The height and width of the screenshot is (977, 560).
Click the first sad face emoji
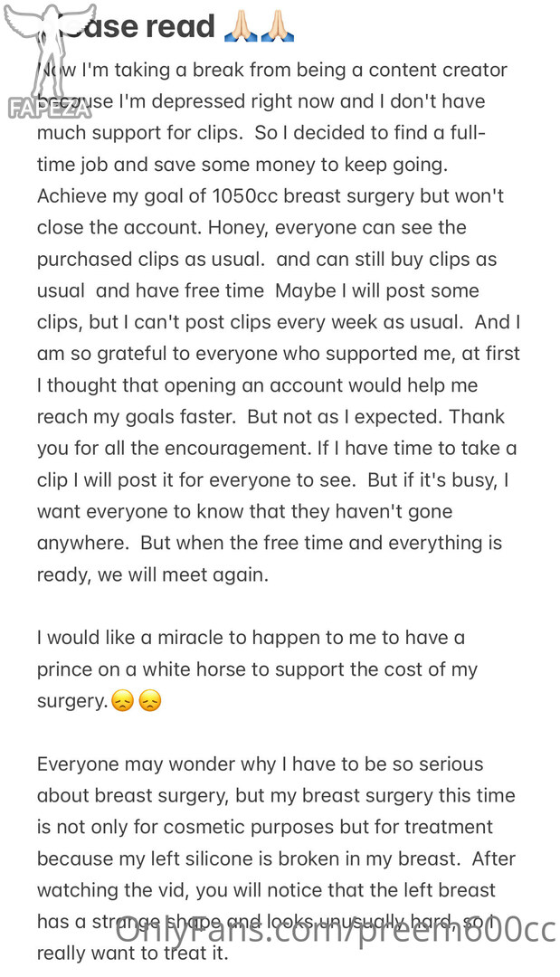tap(122, 701)
